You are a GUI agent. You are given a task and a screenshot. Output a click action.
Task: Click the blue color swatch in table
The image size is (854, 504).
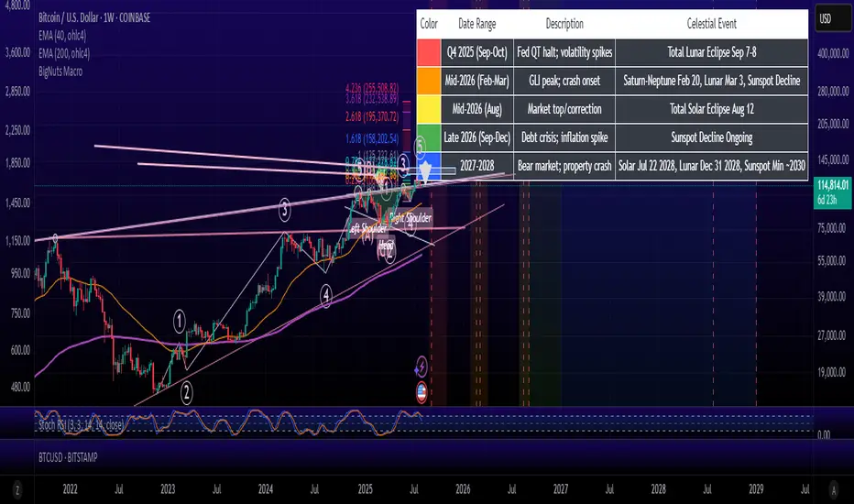[x=429, y=166]
